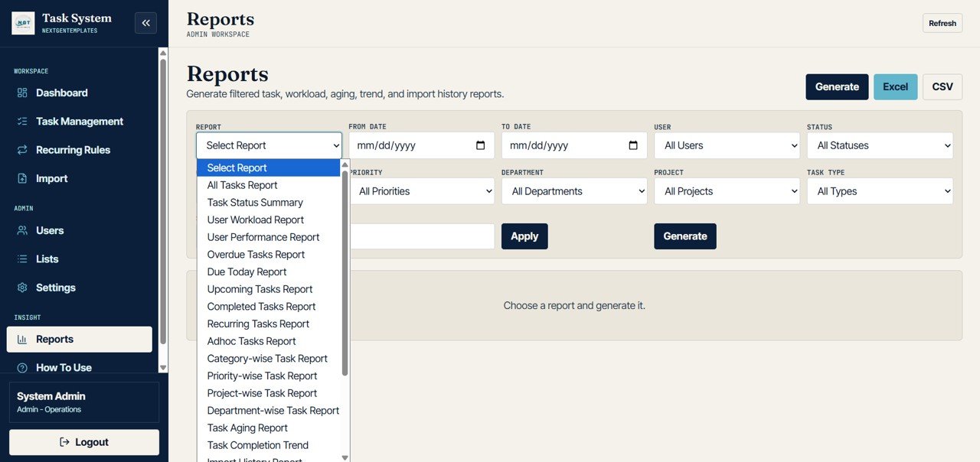The width and height of the screenshot is (980, 462).
Task: Select Completed Tasks Report option
Action: tap(269, 307)
